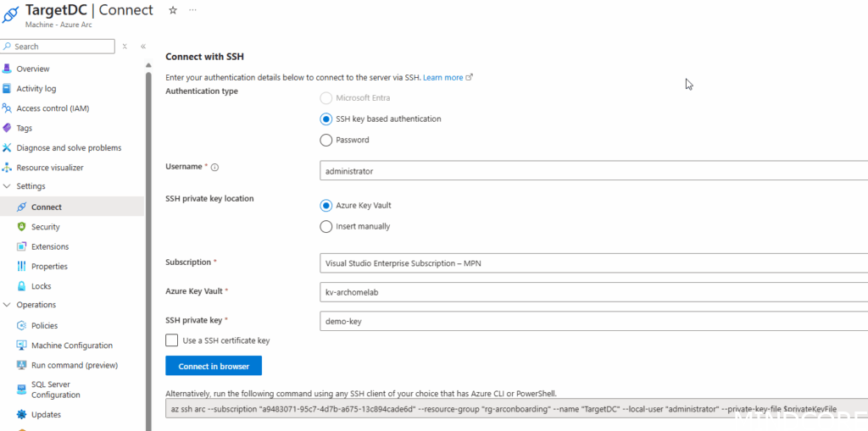Click the Updates gear icon
Screen dimensions: 868x431
pos(22,415)
